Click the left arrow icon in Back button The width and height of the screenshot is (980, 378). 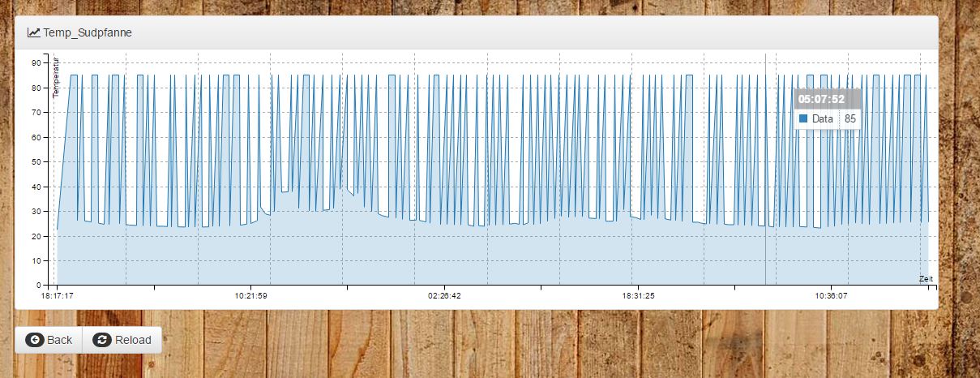coord(35,340)
